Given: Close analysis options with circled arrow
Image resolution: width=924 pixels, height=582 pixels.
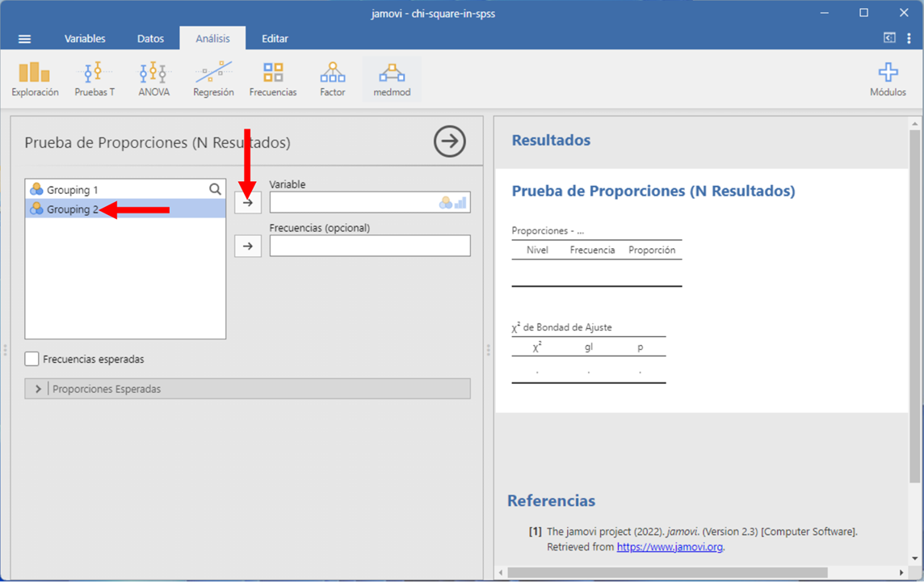Looking at the screenshot, I should 449,141.
